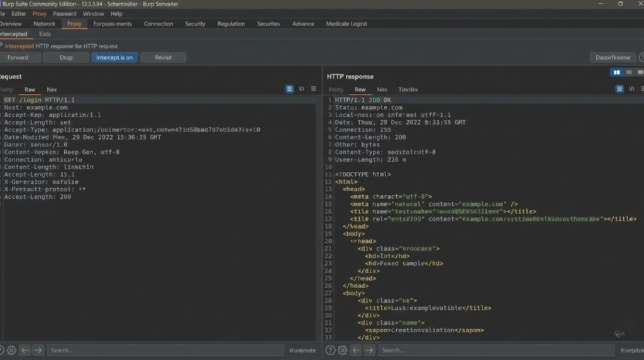The image size is (644, 360).
Task: Select side-by-side split layout view
Action: [x=616, y=72]
